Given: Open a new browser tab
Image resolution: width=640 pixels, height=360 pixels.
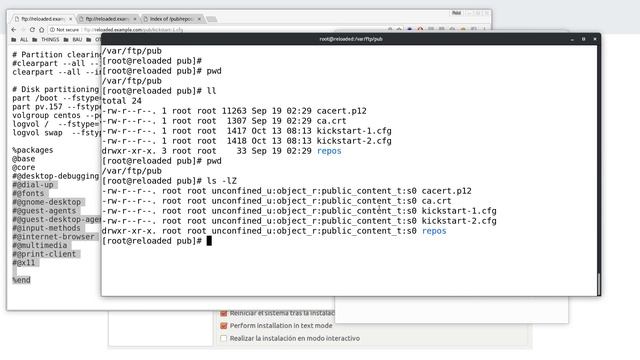Looking at the screenshot, I should pyautogui.click(x=211, y=19).
